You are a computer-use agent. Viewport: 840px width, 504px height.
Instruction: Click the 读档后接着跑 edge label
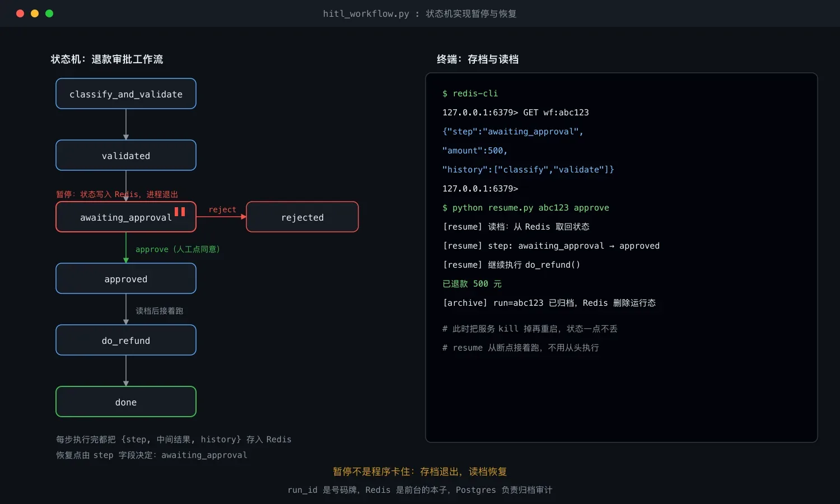pyautogui.click(x=160, y=311)
